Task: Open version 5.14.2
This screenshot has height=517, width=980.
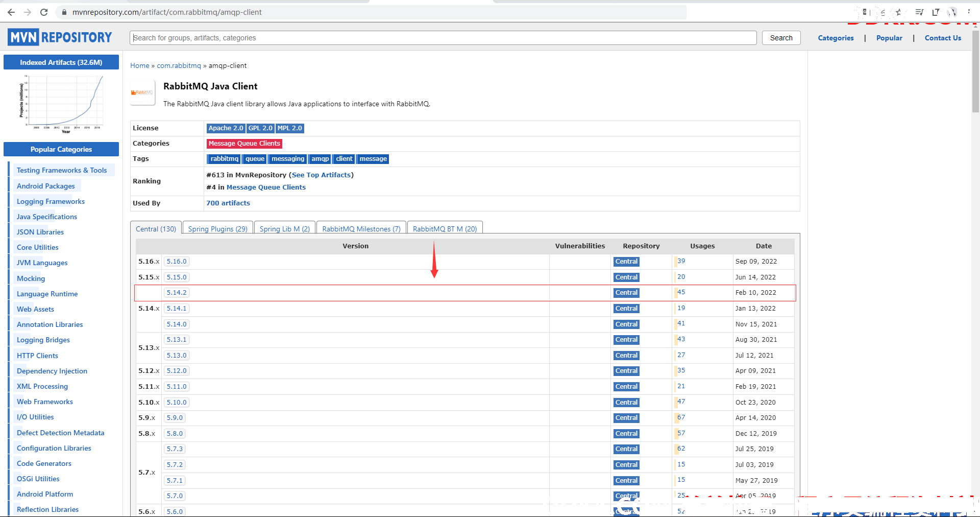Action: coord(177,293)
